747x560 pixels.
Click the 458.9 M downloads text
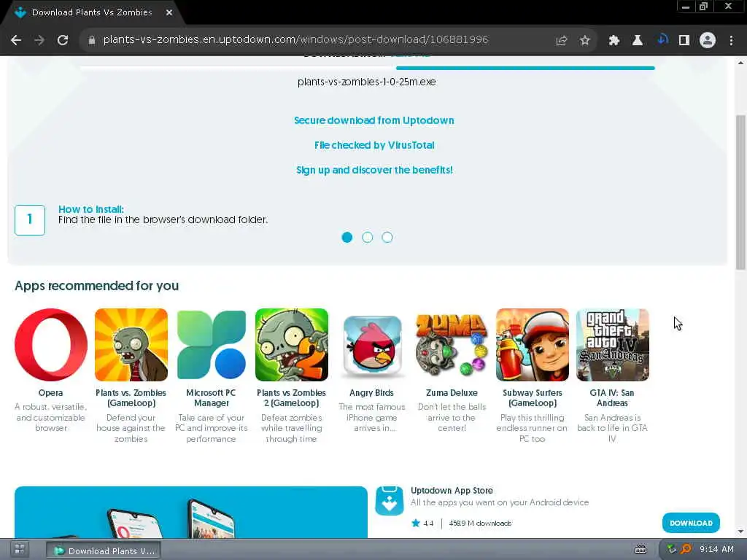pyautogui.click(x=480, y=524)
